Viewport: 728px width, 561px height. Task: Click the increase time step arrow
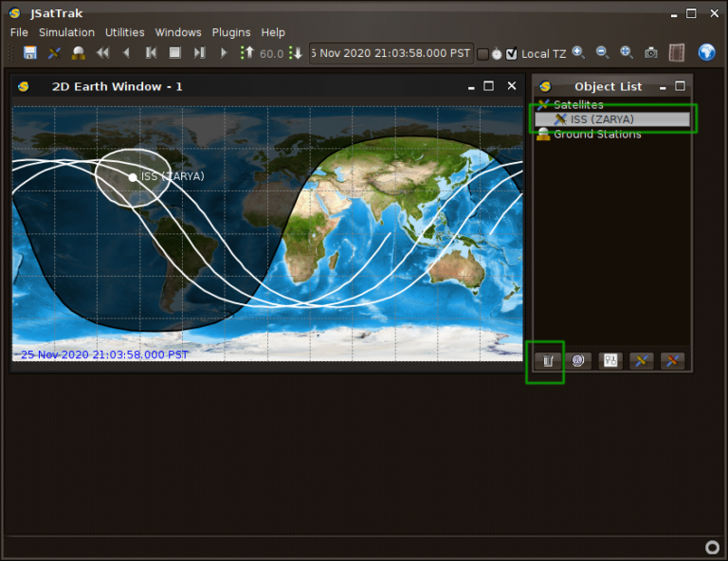click(x=246, y=53)
